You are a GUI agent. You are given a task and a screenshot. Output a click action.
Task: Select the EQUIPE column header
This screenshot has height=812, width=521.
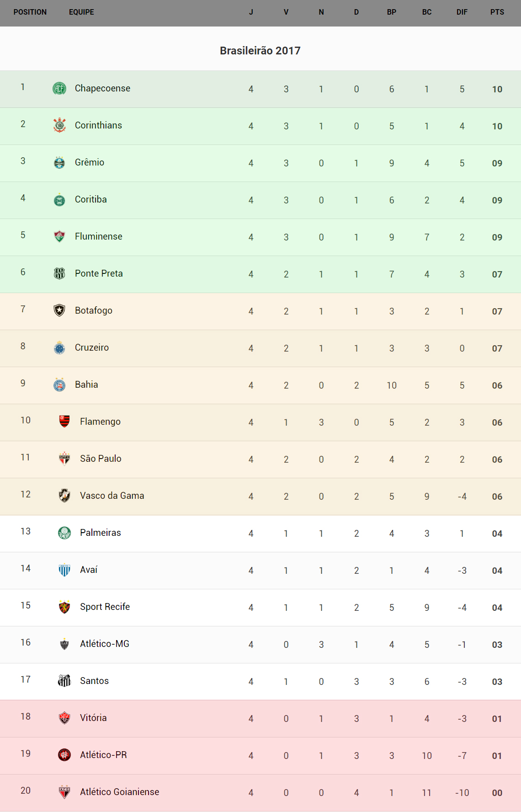81,12
